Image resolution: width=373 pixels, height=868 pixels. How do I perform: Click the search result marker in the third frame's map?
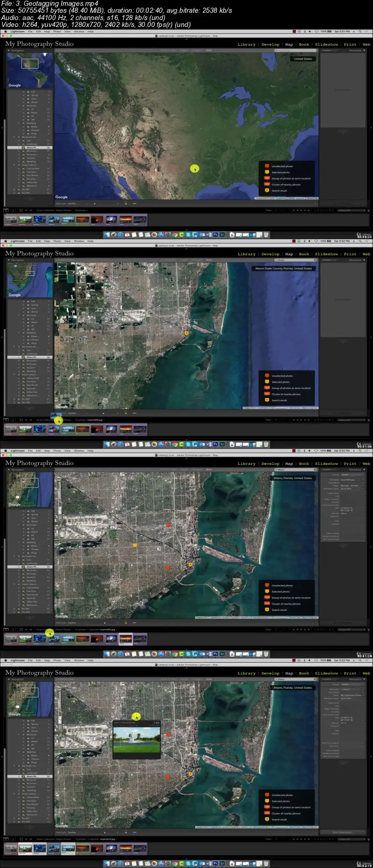(190, 564)
